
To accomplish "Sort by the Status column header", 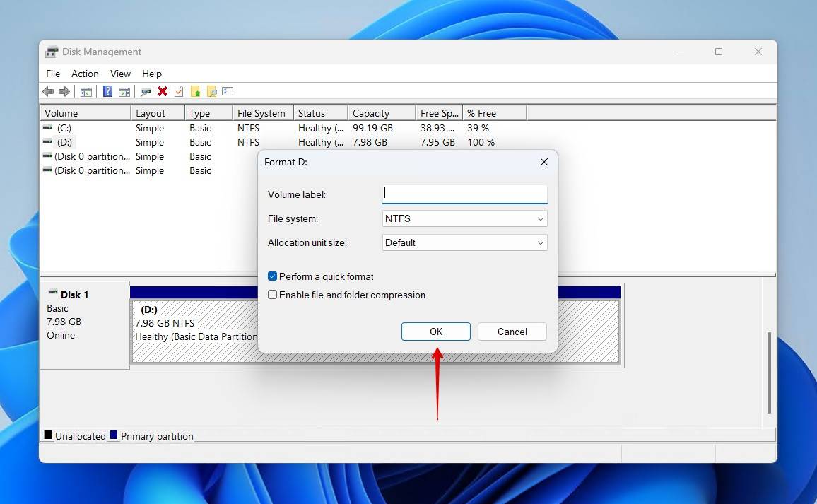I will pos(321,113).
